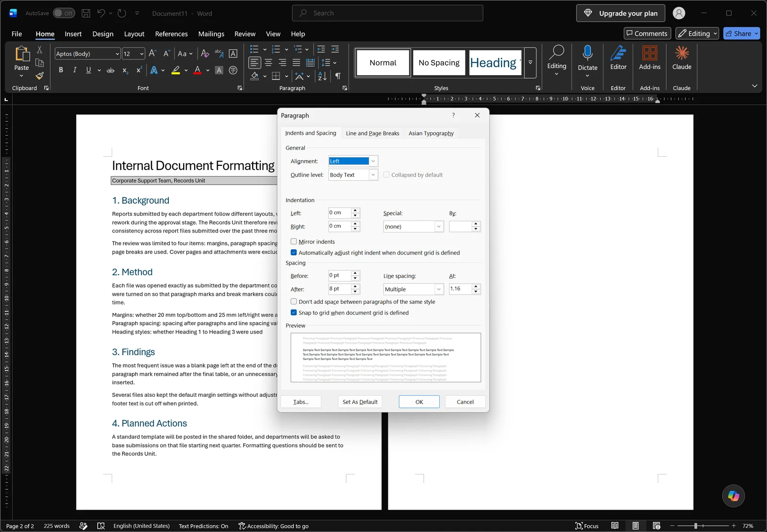Center align the paragraph
This screenshot has height=532, width=767.
click(x=268, y=63)
